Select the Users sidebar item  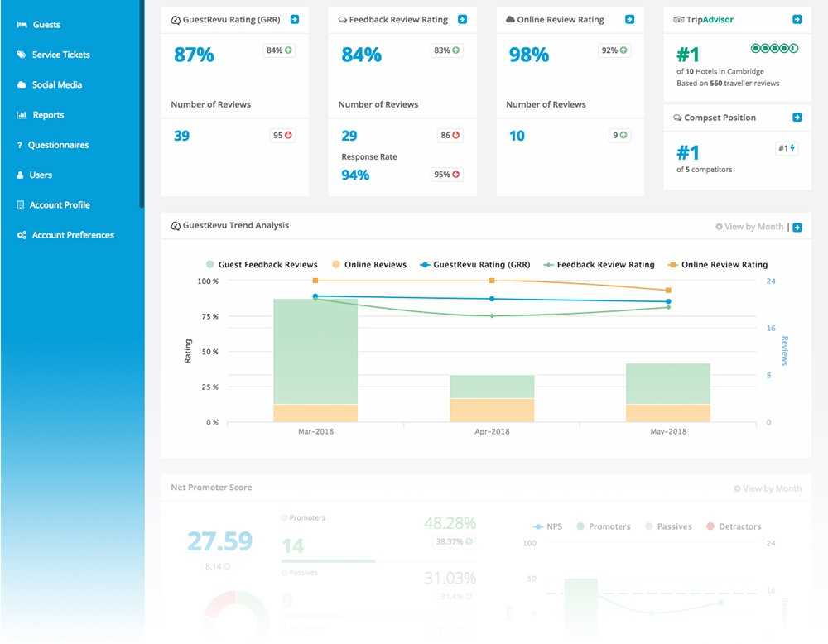(x=41, y=175)
